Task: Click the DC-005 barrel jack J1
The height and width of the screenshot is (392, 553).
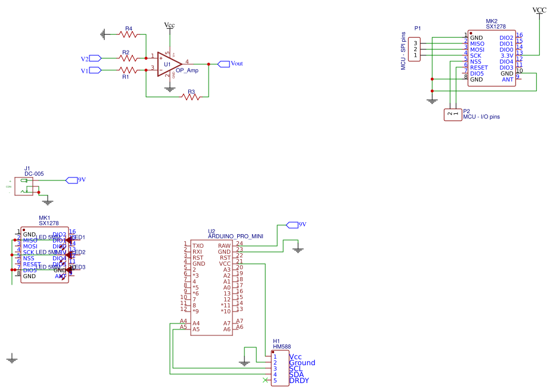Action: pos(24,185)
